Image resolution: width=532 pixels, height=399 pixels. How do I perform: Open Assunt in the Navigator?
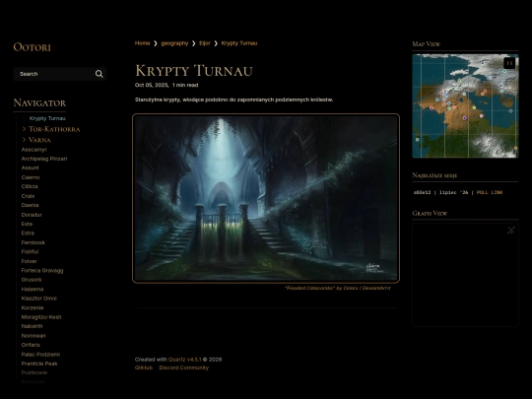pyautogui.click(x=30, y=167)
